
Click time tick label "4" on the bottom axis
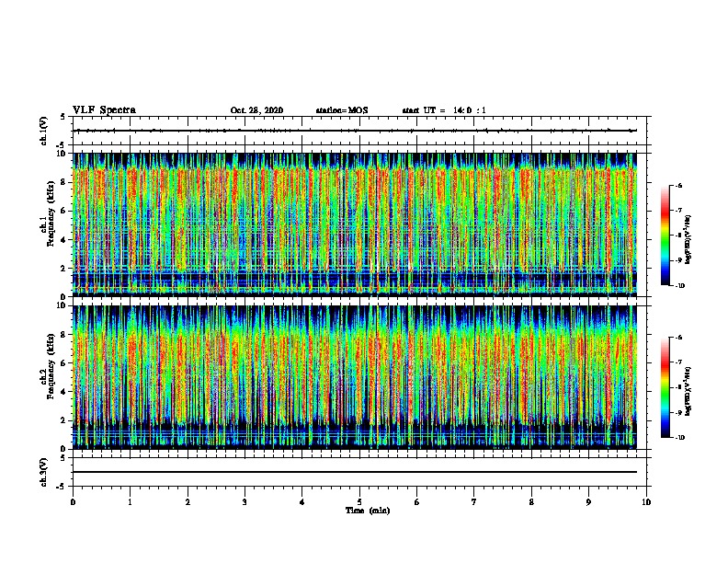[x=302, y=502]
